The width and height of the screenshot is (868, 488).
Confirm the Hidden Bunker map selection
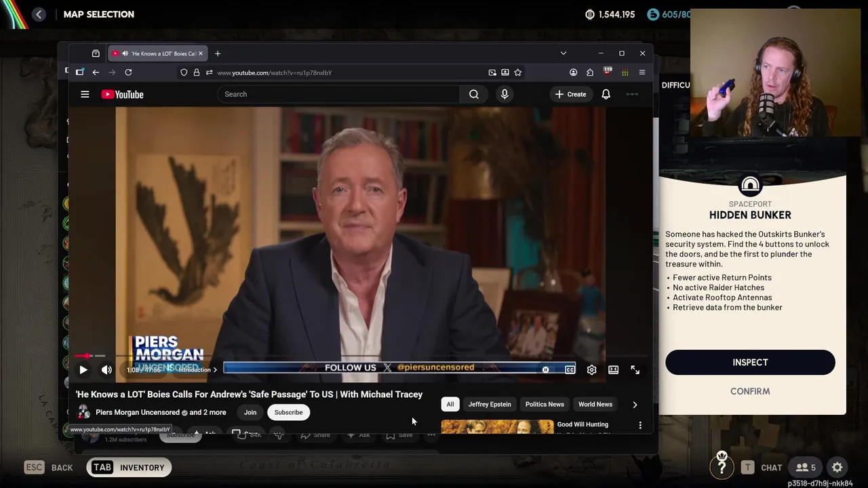pyautogui.click(x=750, y=391)
